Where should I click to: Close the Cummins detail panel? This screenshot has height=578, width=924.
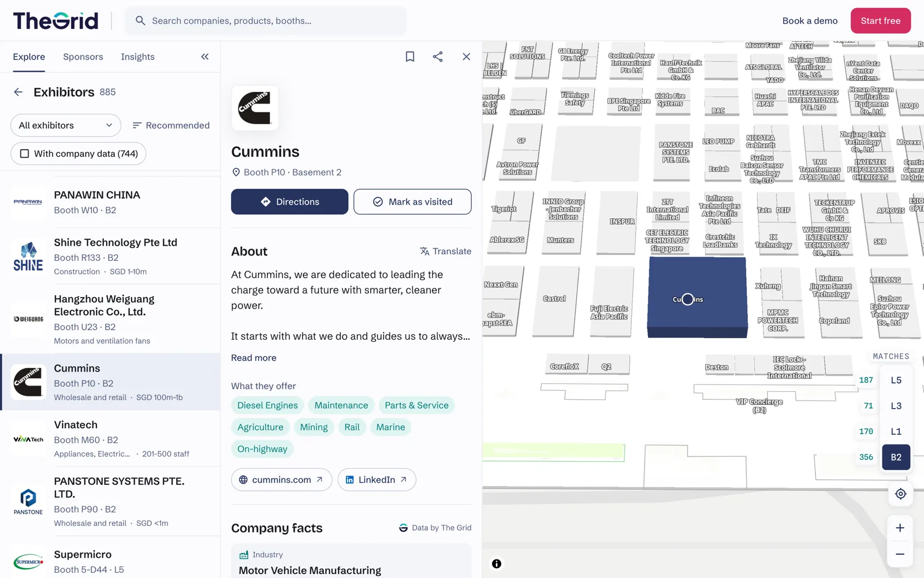[466, 57]
